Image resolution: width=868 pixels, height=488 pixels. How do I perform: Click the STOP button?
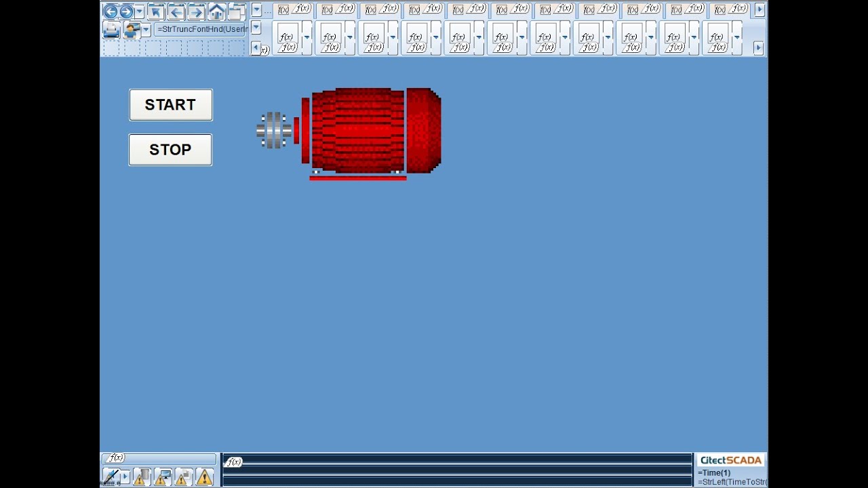[170, 150]
